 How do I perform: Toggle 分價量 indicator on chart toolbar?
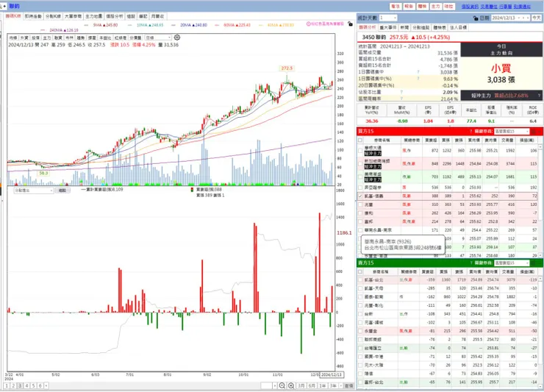(136, 38)
